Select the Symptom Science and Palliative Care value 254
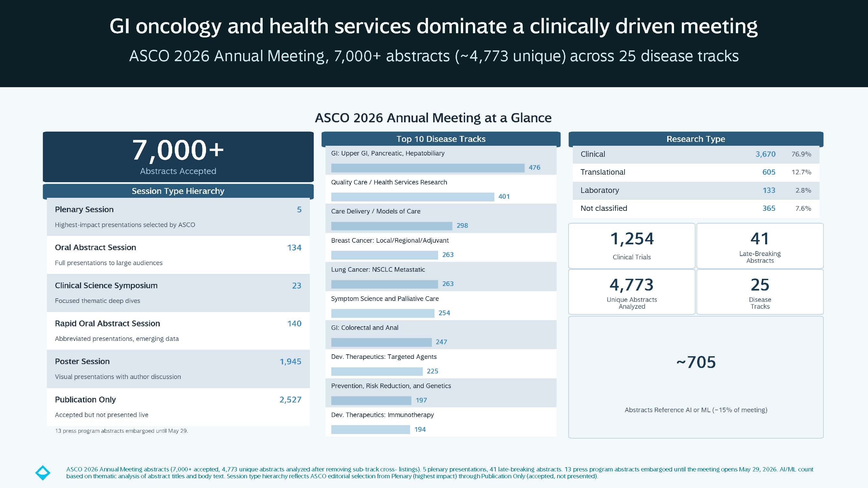 click(x=444, y=313)
